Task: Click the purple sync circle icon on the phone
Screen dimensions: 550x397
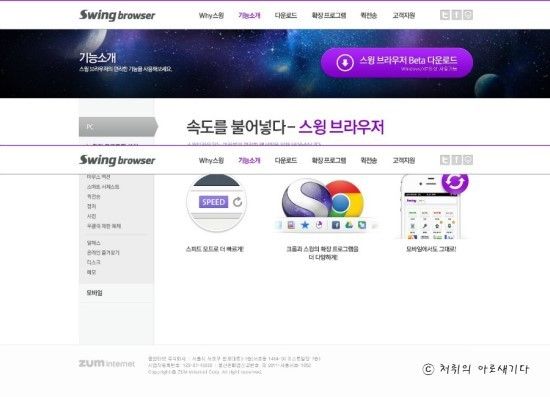Action: click(x=455, y=183)
